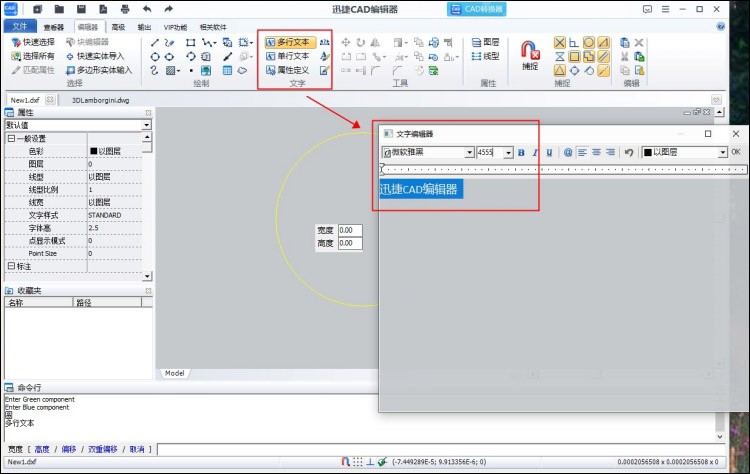Click the 高度 command option link

coord(42,449)
